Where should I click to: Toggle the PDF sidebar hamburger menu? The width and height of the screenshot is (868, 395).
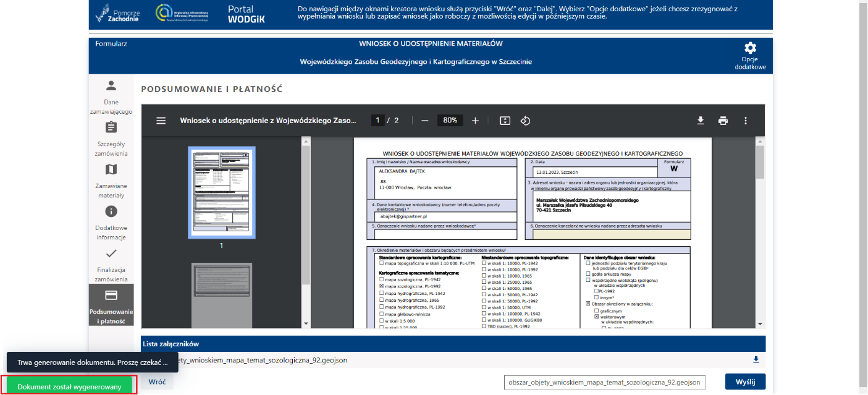point(161,121)
